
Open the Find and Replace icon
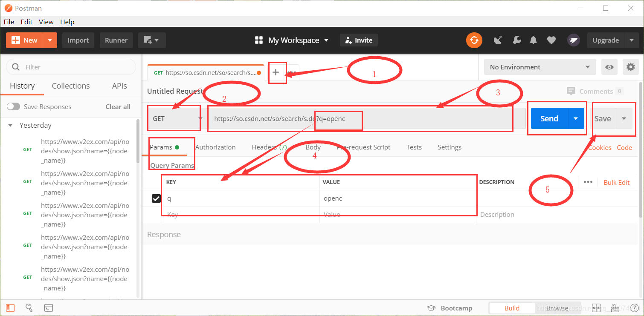[29, 308]
